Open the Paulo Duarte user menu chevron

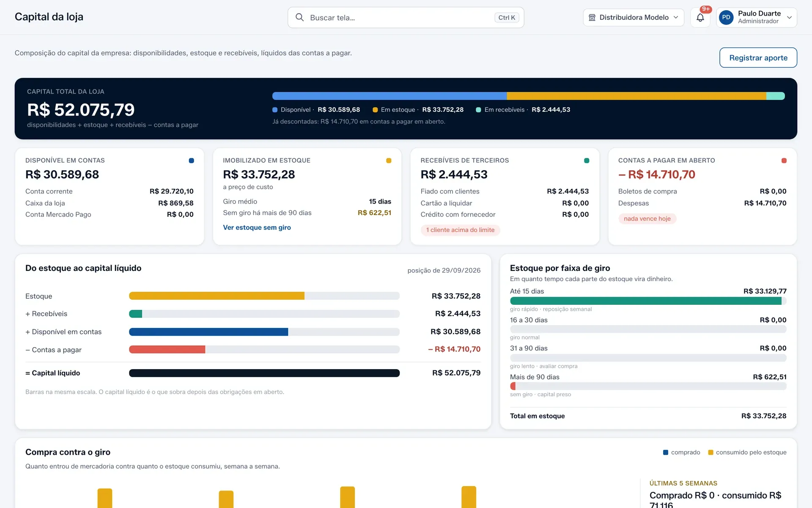point(789,17)
